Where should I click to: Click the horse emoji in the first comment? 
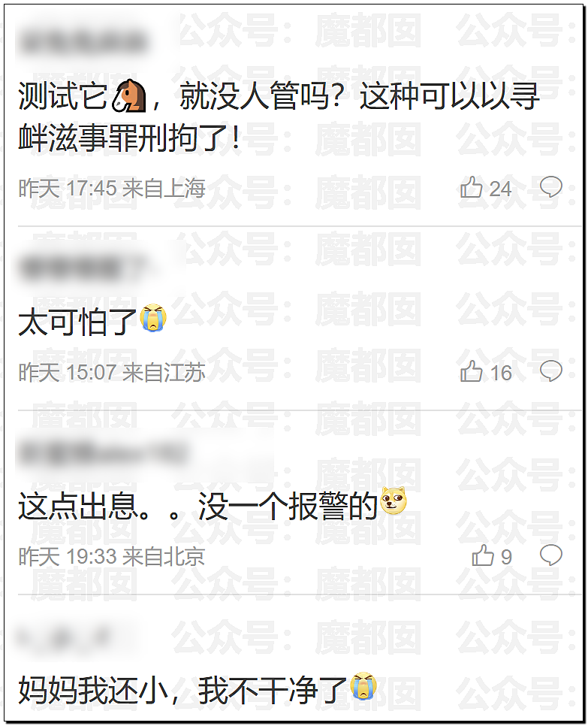[x=129, y=95]
